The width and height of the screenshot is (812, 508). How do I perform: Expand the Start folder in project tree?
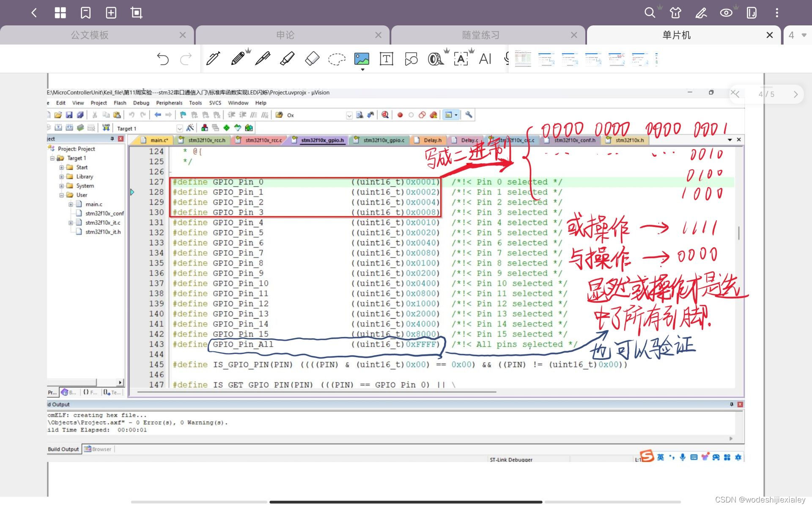(61, 167)
